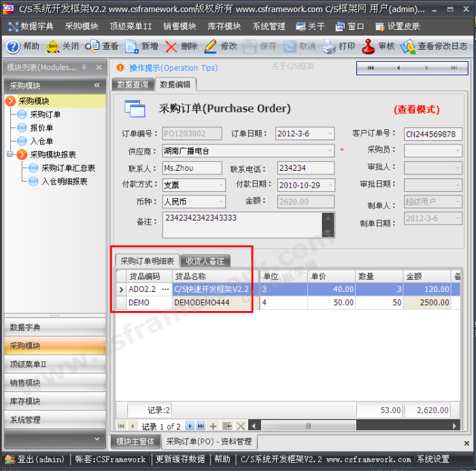
Task: Collapse the 采购模块报表 tree node
Action: [x=10, y=155]
